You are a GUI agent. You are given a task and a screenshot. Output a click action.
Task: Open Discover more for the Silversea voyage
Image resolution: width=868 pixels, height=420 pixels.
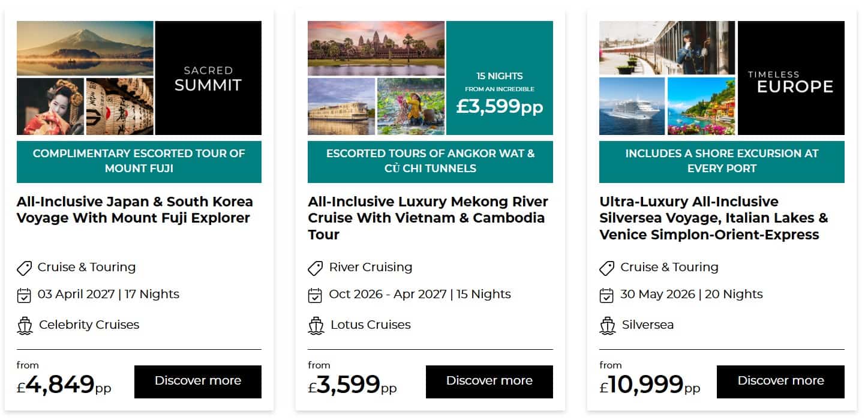780,382
